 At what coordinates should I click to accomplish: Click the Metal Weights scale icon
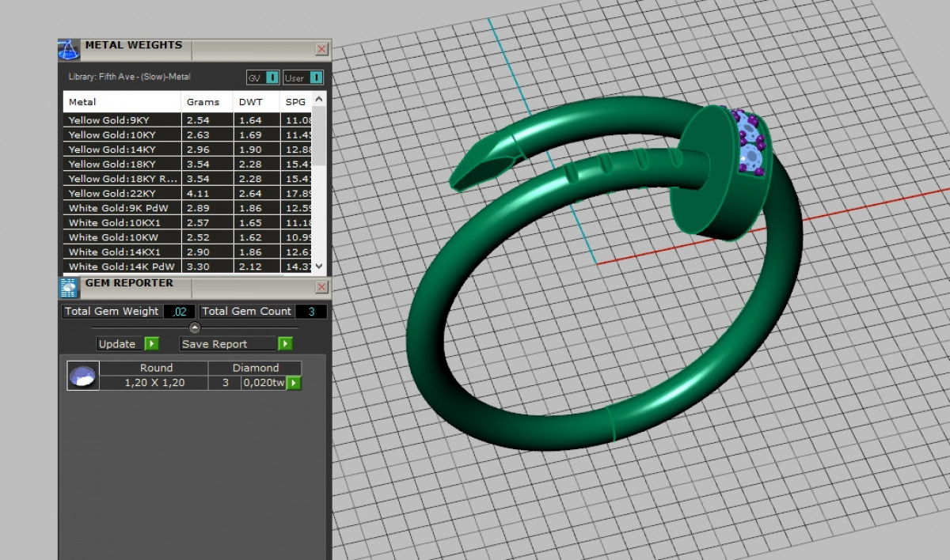pyautogui.click(x=69, y=50)
